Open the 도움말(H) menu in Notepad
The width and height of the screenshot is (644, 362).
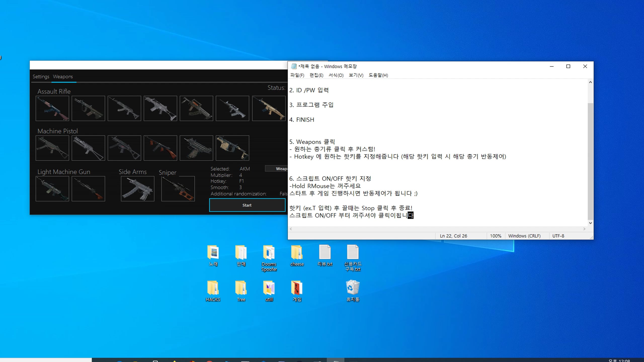pyautogui.click(x=378, y=75)
